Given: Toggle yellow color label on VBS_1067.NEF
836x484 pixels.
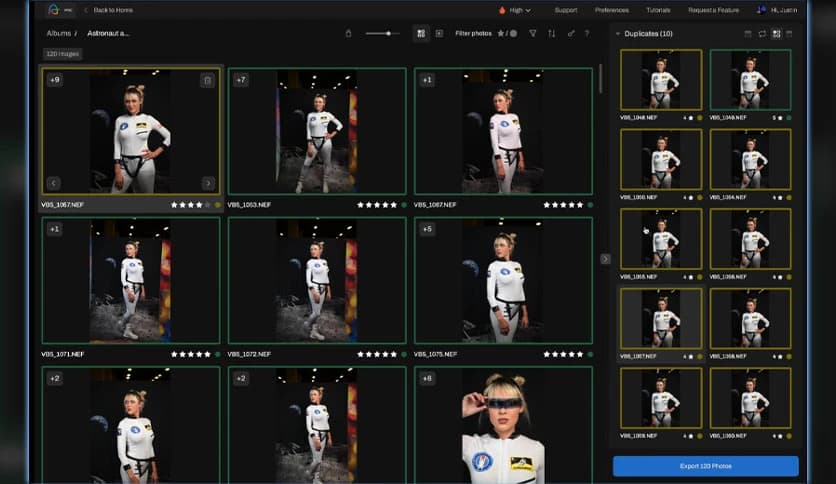Looking at the screenshot, I should [218, 205].
